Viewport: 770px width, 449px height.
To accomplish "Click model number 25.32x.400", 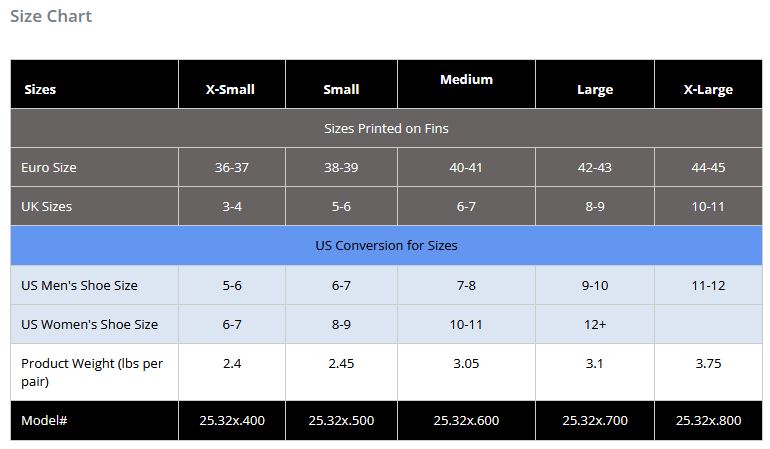I will click(232, 421).
